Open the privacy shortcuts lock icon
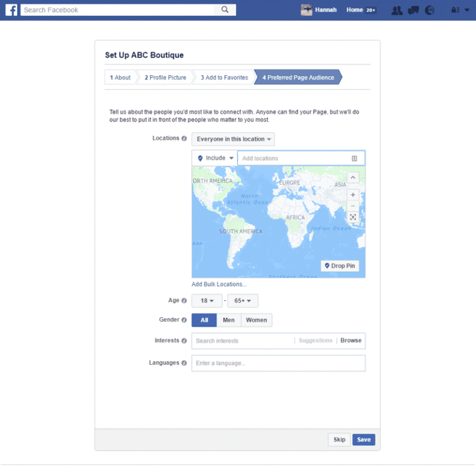 pyautogui.click(x=455, y=10)
